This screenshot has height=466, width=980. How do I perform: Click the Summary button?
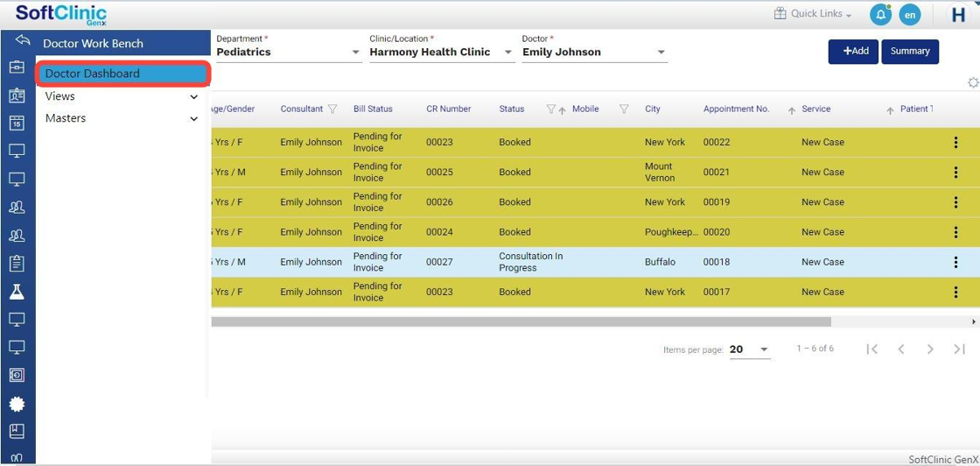[910, 52]
